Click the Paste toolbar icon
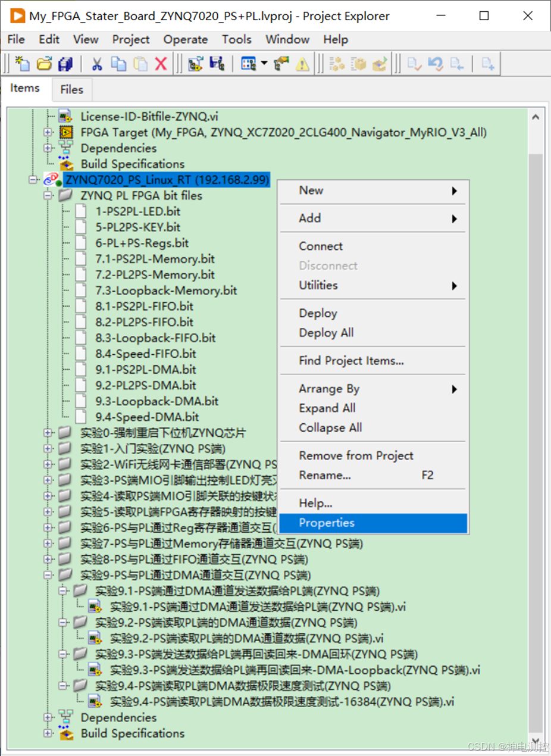The image size is (551, 756). [140, 64]
